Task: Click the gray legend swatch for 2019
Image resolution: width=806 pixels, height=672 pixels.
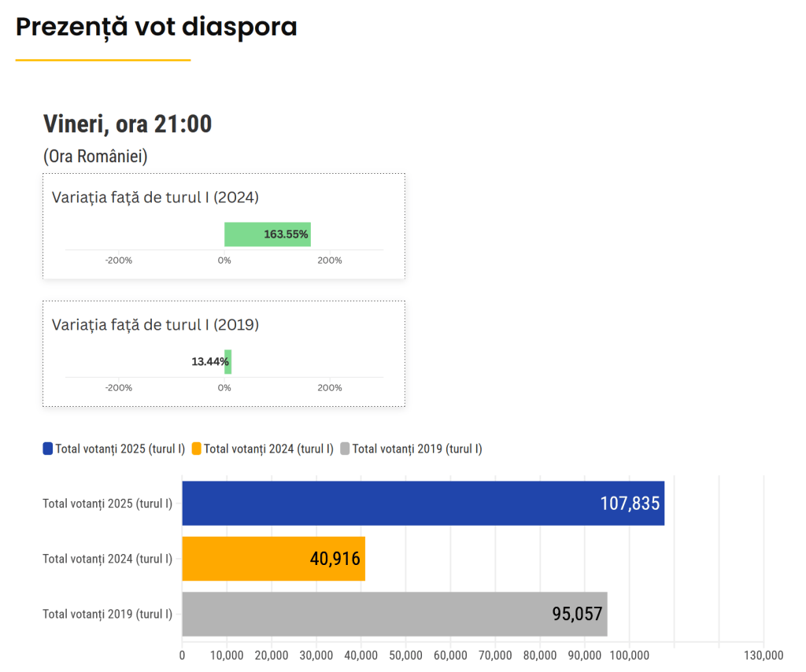Action: pos(345,449)
